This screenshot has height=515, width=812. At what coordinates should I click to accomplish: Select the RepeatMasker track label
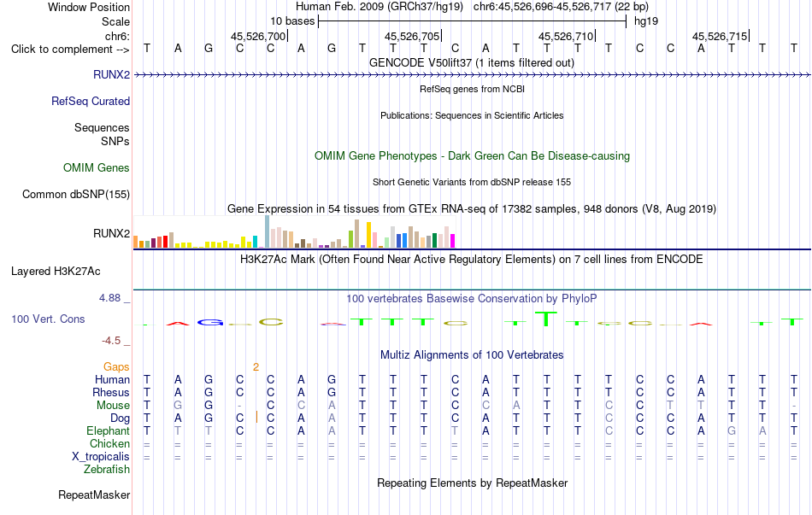[94, 495]
